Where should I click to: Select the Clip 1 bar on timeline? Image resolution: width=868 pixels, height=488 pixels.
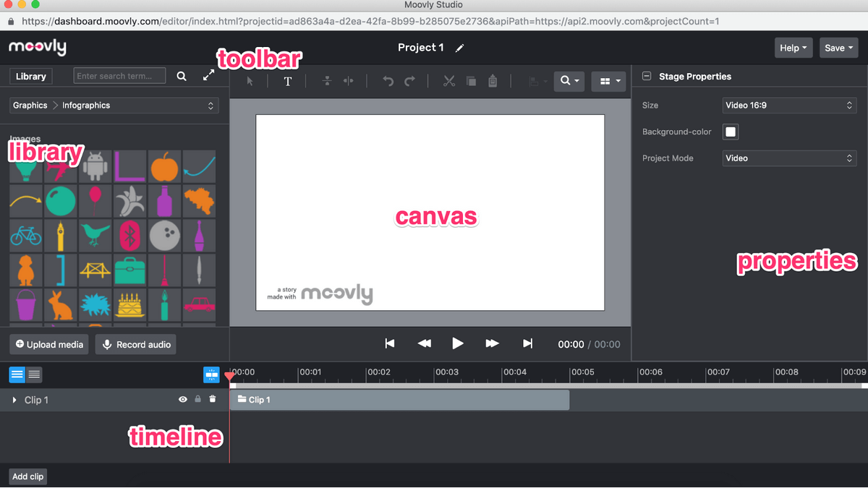click(x=399, y=400)
